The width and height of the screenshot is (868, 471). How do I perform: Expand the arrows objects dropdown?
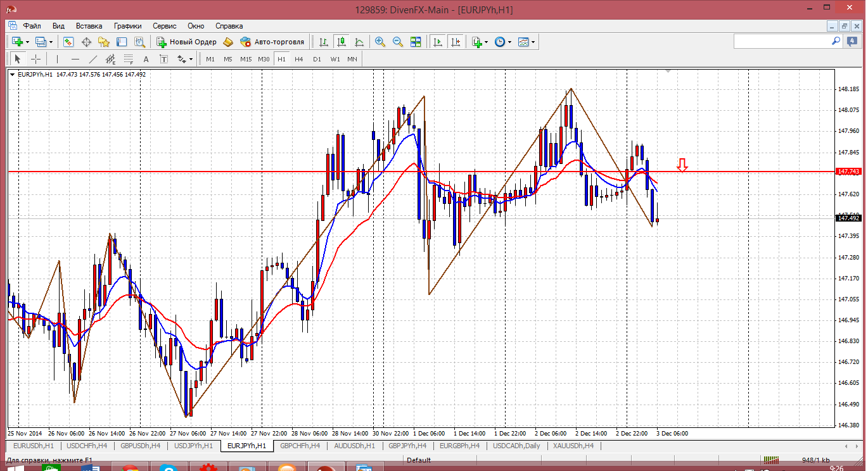coord(191,59)
